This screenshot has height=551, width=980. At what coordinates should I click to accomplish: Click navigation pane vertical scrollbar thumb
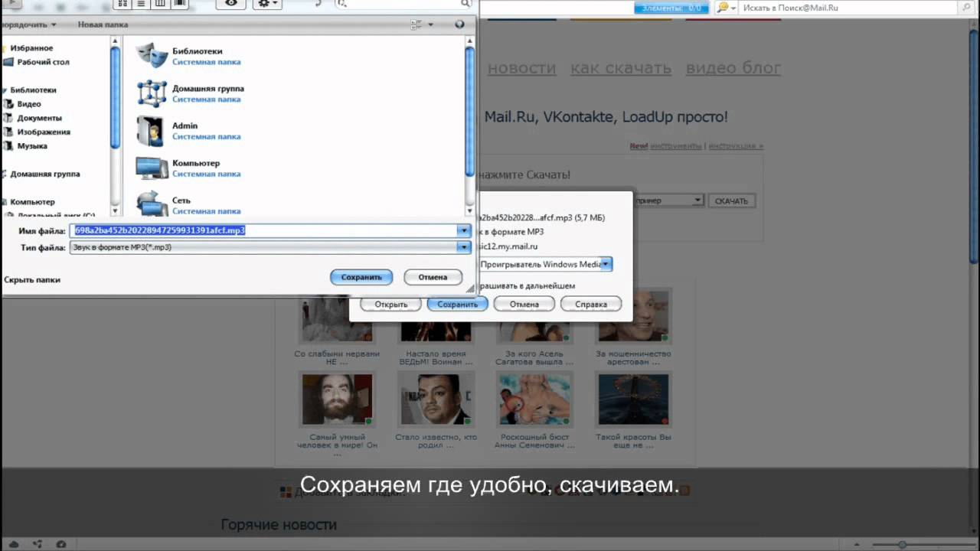coord(115,98)
